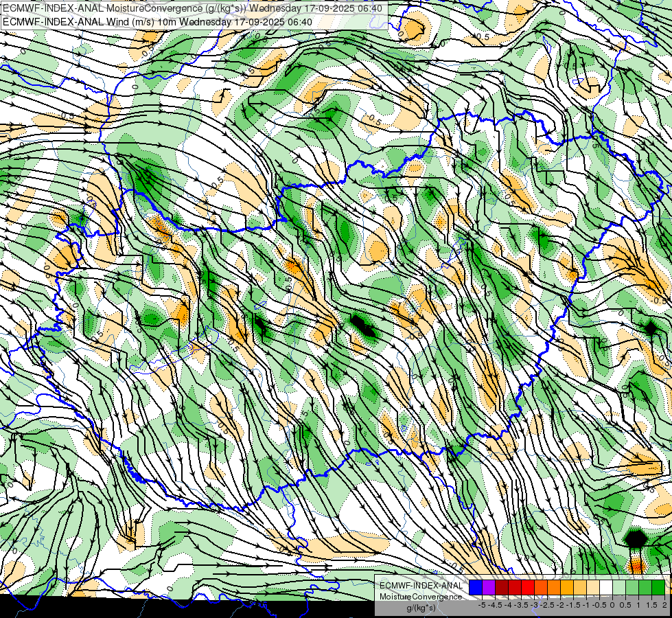Click the g/(kg*s) unit label in legend
The width and height of the screenshot is (672, 618).
(x=421, y=608)
